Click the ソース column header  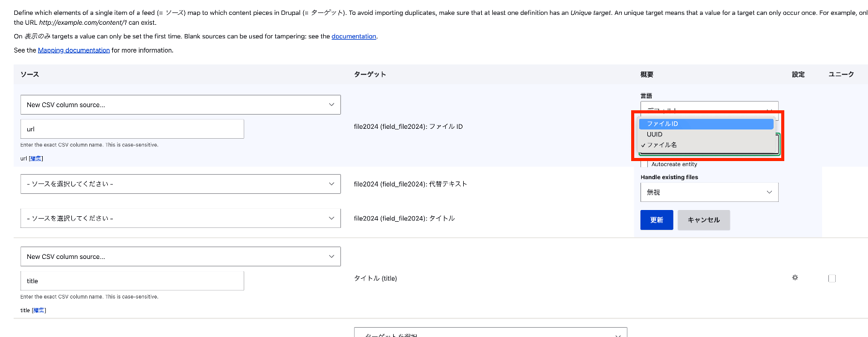(30, 74)
